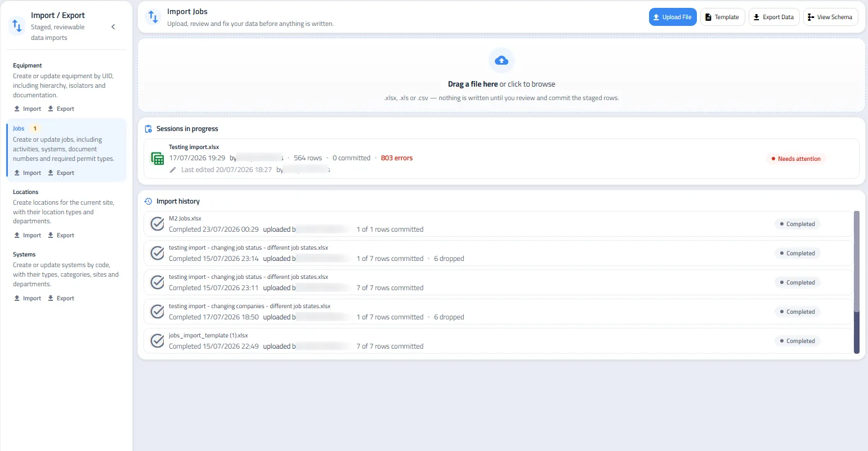The width and height of the screenshot is (868, 451).
Task: Click Export under Equipment
Action: (x=61, y=109)
